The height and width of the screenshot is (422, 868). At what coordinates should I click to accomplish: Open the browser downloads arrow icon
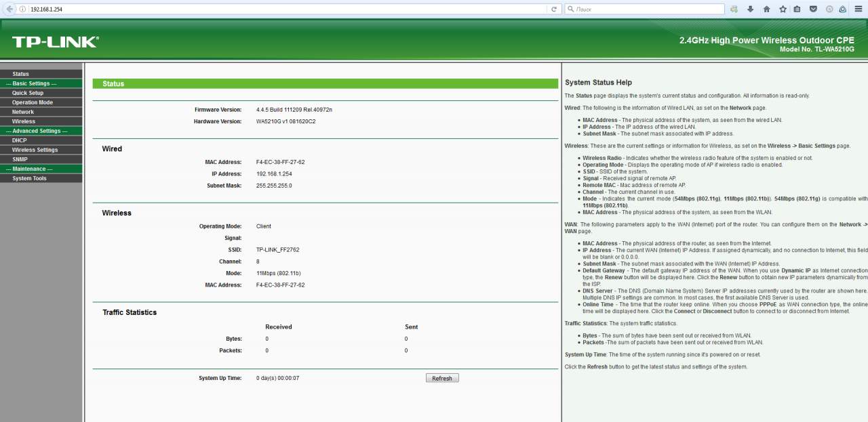(751, 9)
